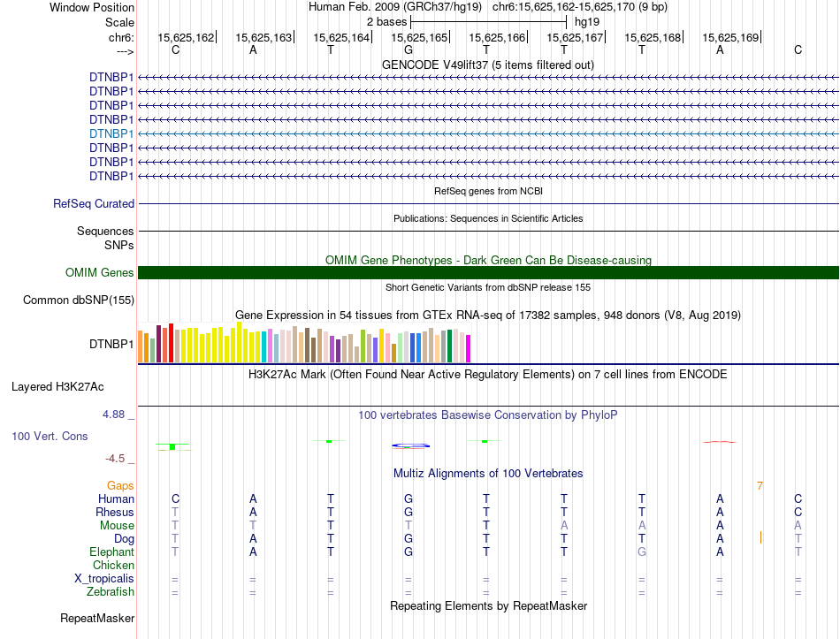Select the X_tropicalis alignment row label

(x=104, y=579)
